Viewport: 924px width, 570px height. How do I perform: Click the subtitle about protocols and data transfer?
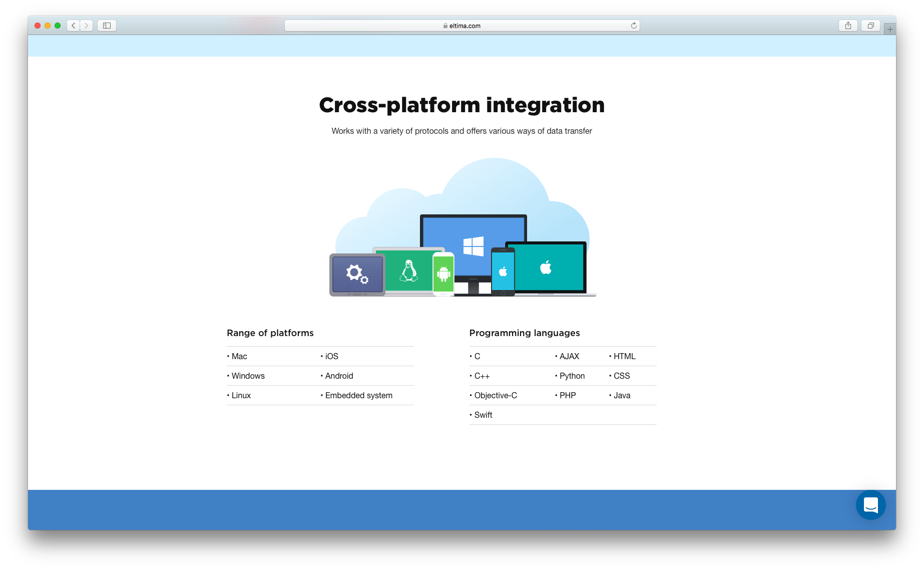[x=462, y=131]
